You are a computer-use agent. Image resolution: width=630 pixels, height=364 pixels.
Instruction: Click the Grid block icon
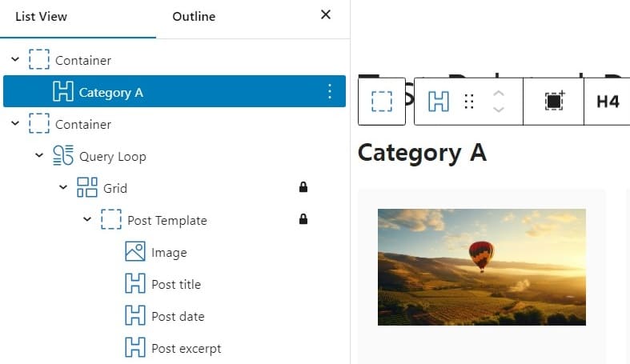point(87,188)
